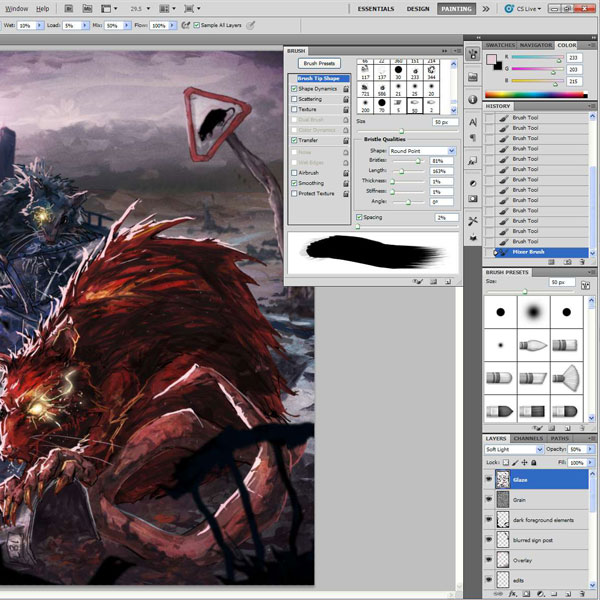Click the lock icon beside Shape Dynamics
600x600 pixels.
tap(345, 88)
